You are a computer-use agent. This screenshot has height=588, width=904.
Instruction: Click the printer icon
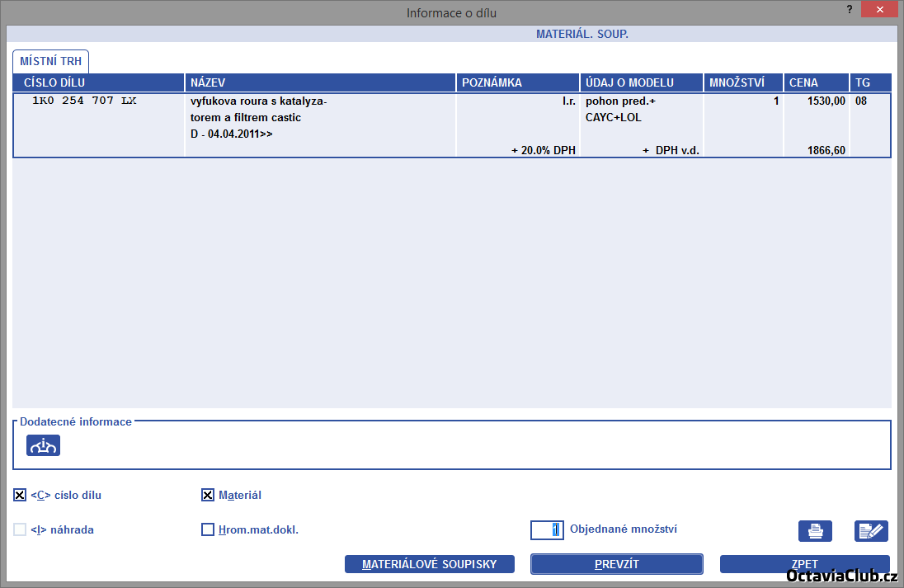coord(815,531)
